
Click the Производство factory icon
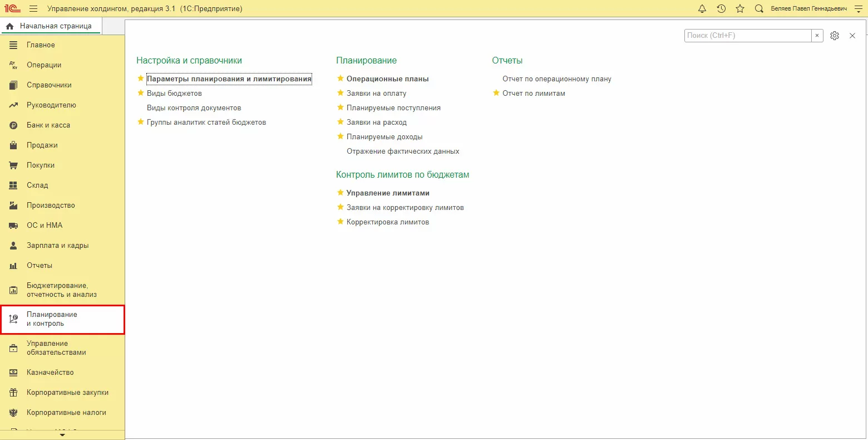coord(14,206)
